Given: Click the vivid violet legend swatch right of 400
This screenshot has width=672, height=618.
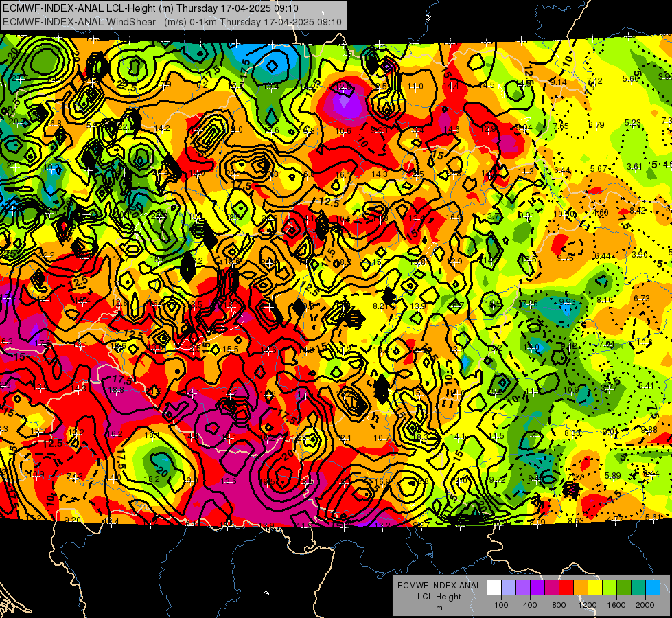Looking at the screenshot, I should point(537,587).
